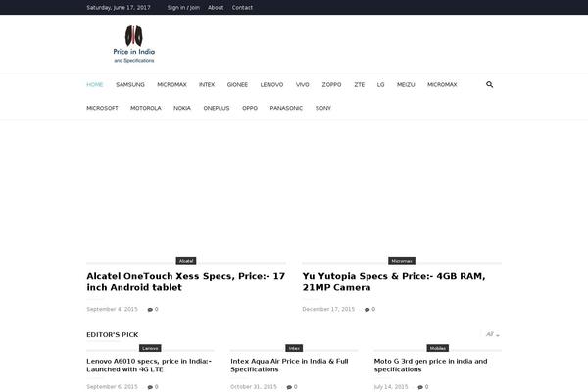Open Yu Yutopia Specs & Price article title
This screenshot has width=588, height=392.
click(x=394, y=281)
